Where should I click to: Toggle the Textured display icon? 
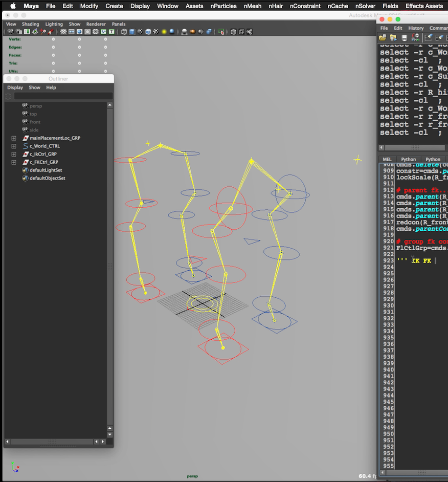tap(156, 32)
